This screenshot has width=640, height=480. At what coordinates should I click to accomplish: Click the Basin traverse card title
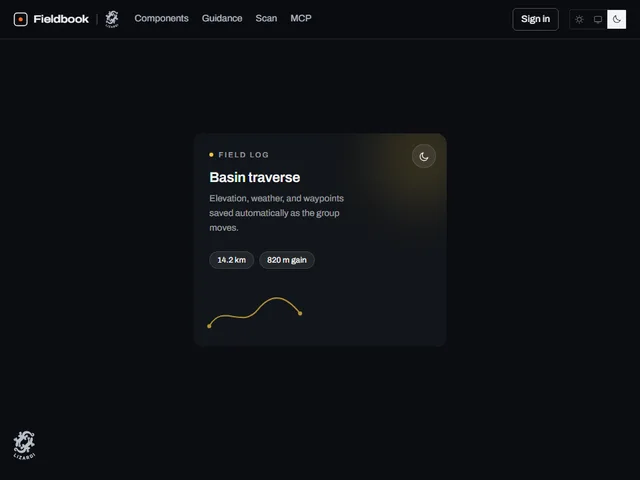tap(255, 178)
